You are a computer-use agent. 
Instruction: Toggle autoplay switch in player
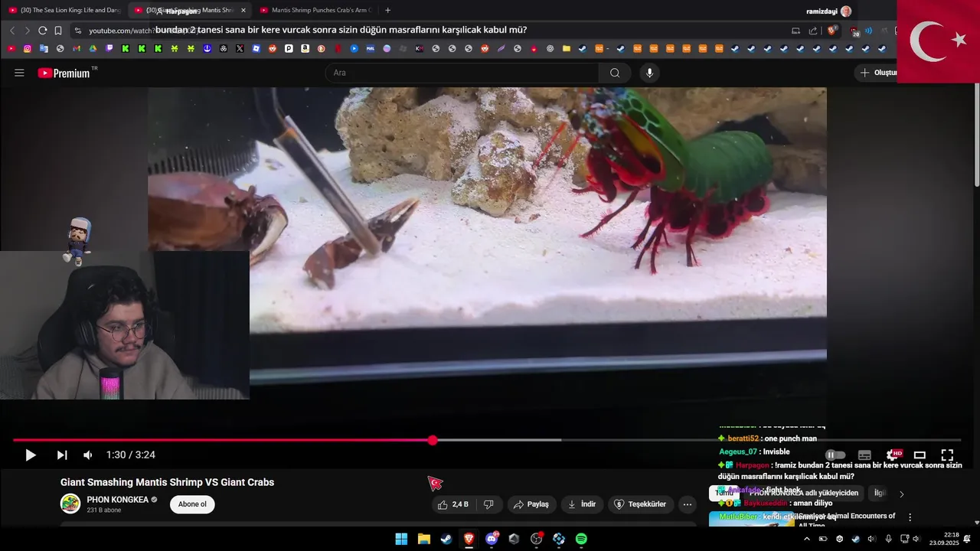tap(835, 455)
